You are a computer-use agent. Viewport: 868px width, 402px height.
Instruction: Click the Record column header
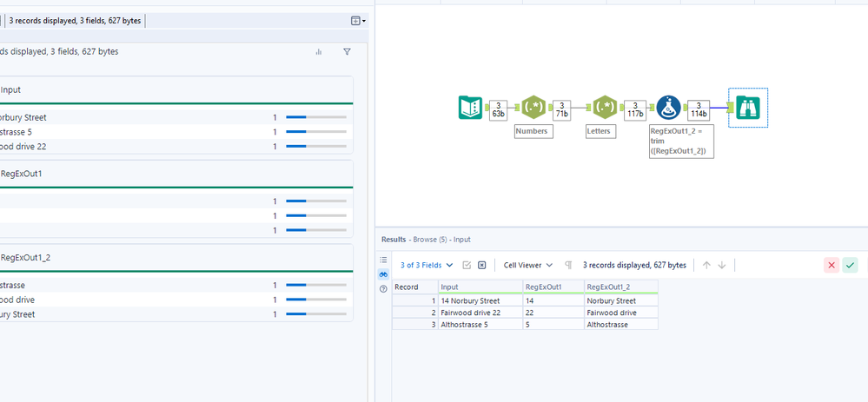click(415, 287)
